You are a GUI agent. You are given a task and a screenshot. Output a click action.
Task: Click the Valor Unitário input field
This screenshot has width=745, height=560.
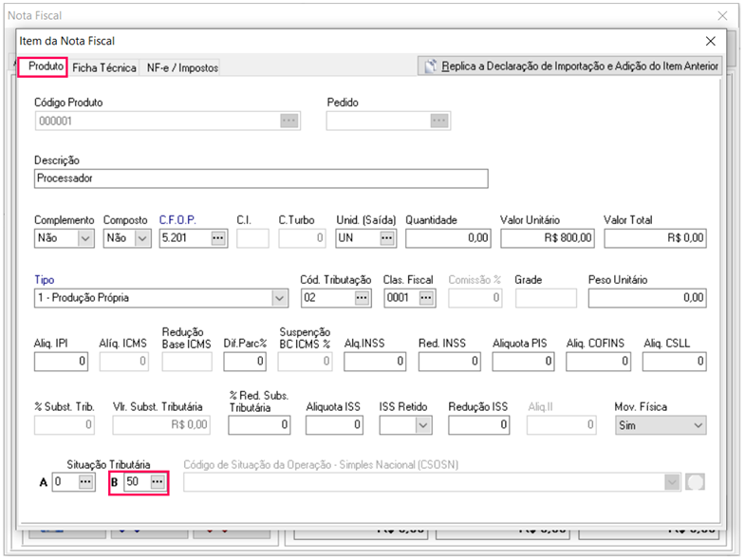coord(547,238)
